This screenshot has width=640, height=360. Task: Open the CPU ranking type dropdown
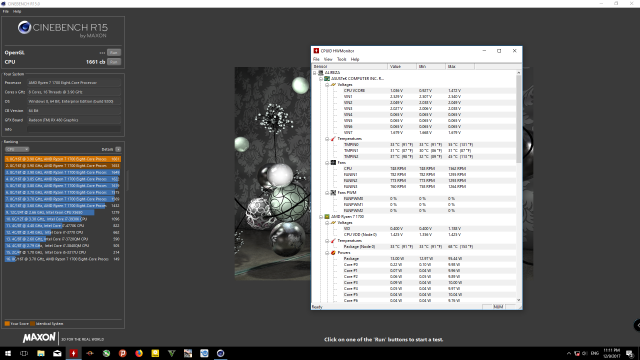(17, 149)
